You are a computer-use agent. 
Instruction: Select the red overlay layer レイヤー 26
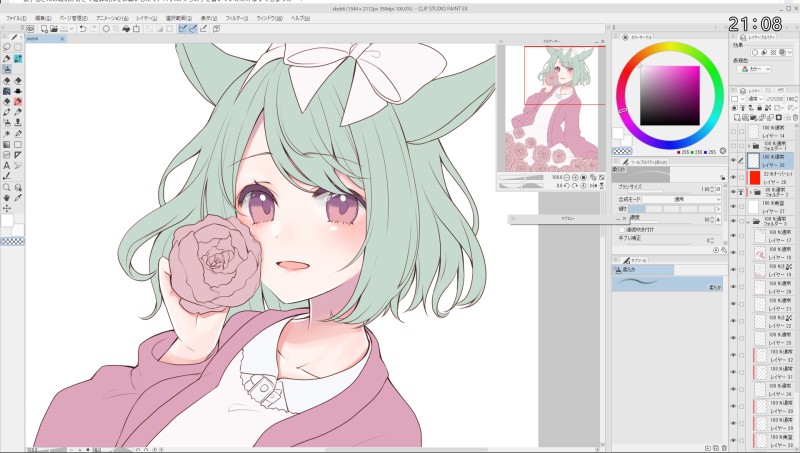(x=771, y=178)
